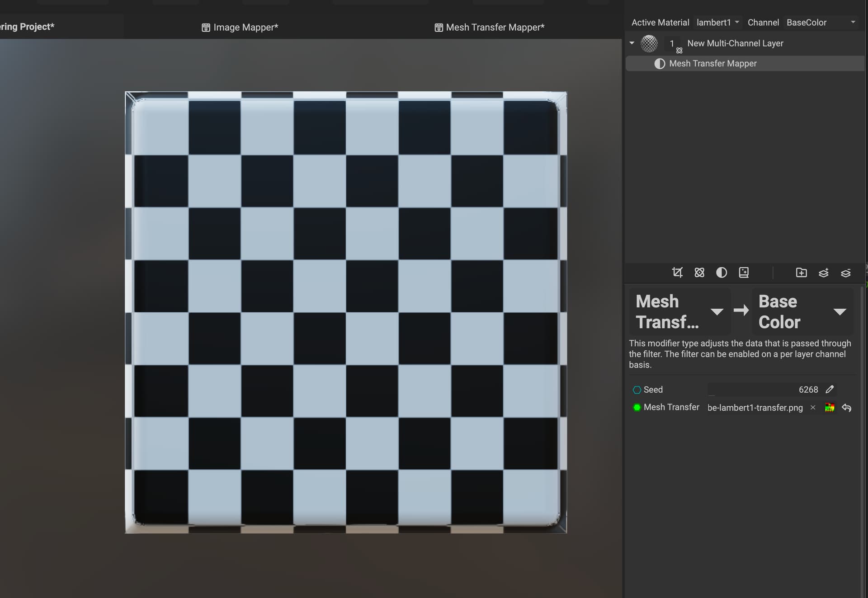The width and height of the screenshot is (868, 598).
Task: Click the sparkle book effects icon
Action: click(x=744, y=273)
